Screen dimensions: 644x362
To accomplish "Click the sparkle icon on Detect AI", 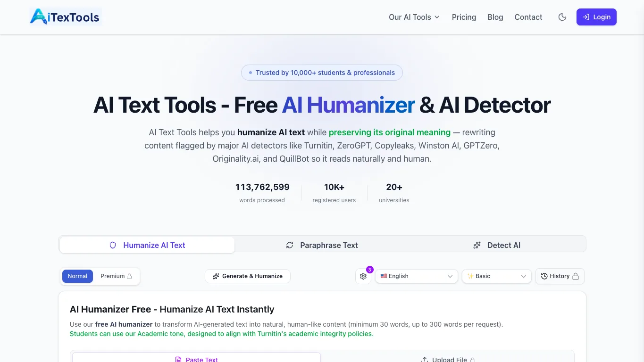I will tap(477, 245).
